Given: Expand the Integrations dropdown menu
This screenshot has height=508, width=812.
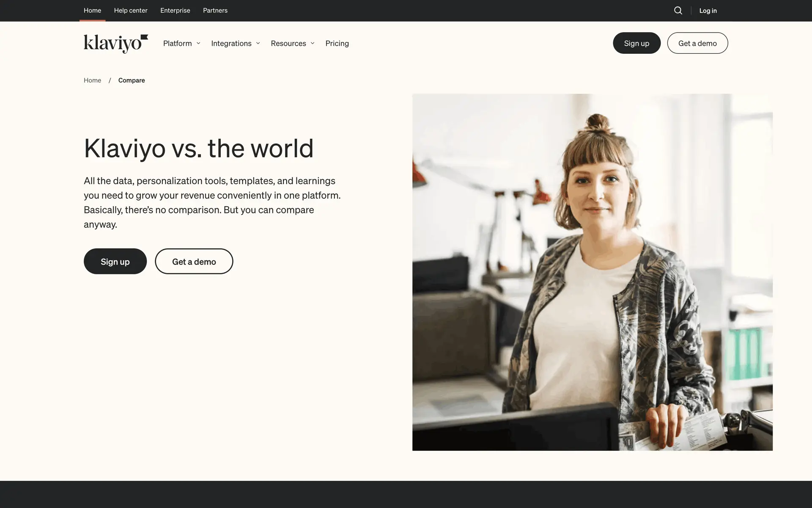Looking at the screenshot, I should (x=231, y=43).
